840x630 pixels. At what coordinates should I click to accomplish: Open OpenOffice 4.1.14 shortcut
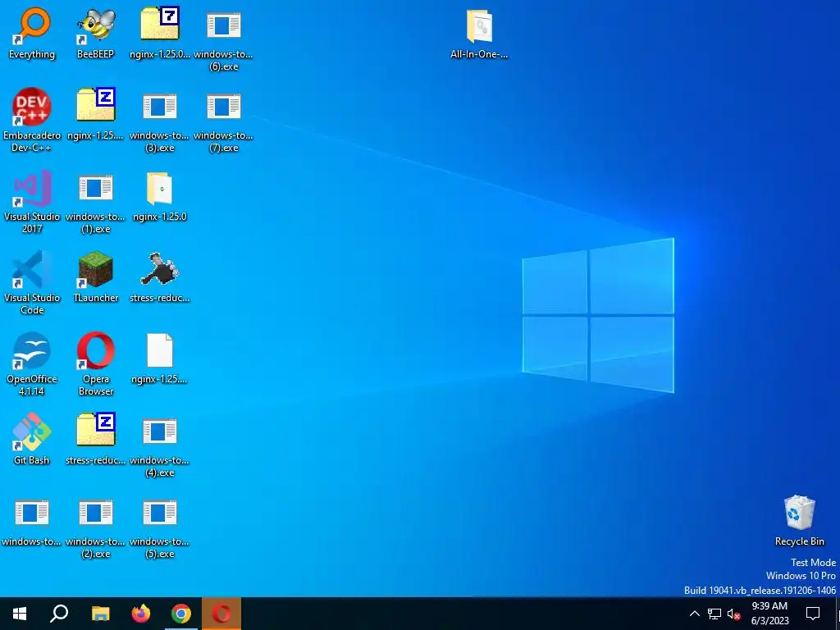(32, 364)
